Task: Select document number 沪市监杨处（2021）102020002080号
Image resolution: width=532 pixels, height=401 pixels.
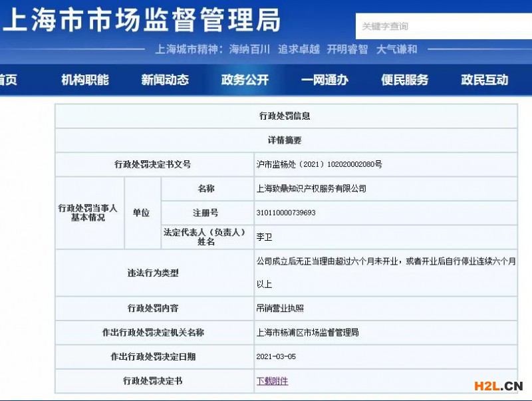Action: click(x=319, y=164)
